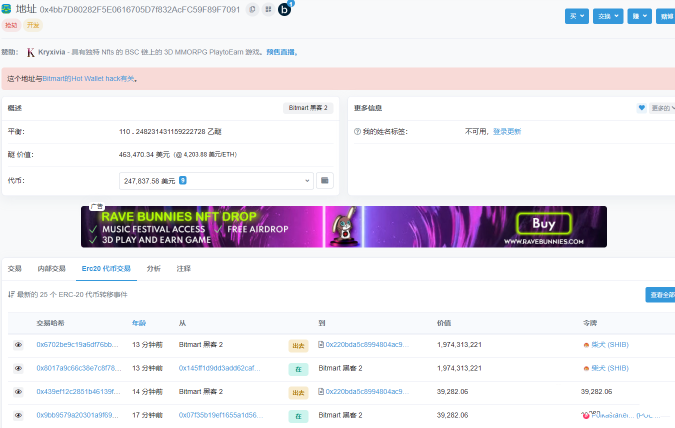This screenshot has width=675, height=428.
Task: Click the out badge in first row
Action: 298,346
